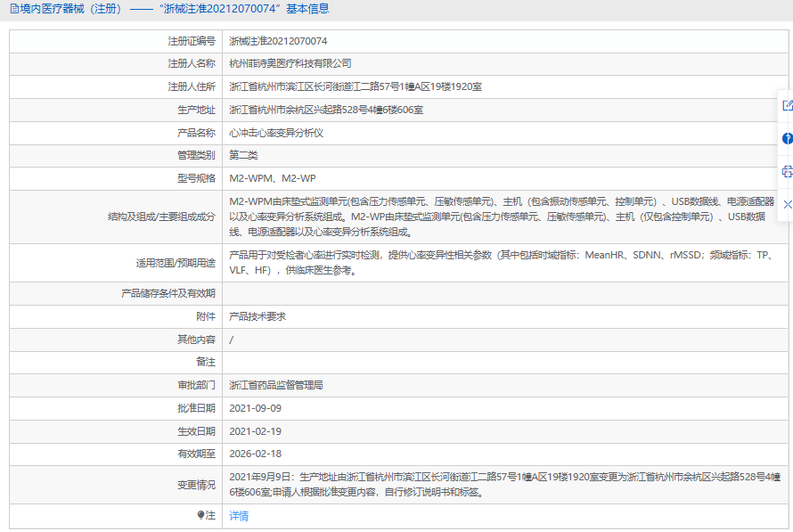Click the 其他内容 row label
The image size is (793, 532).
point(196,340)
